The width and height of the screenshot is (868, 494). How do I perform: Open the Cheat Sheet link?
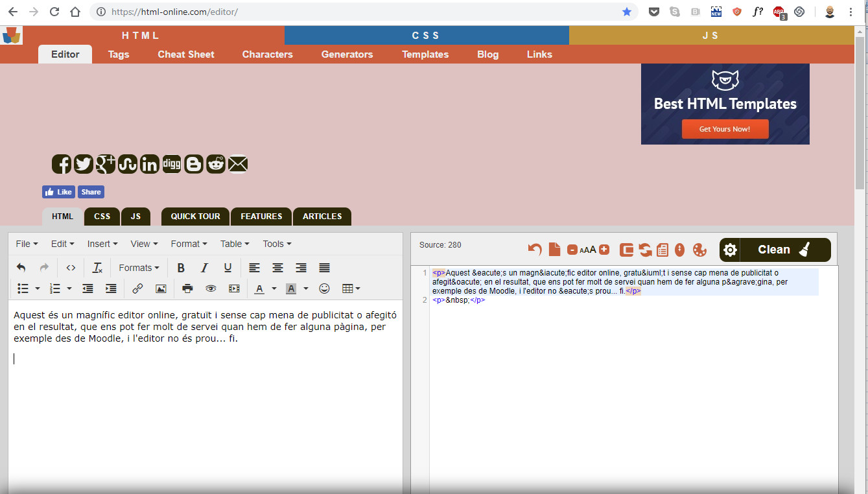pos(186,54)
